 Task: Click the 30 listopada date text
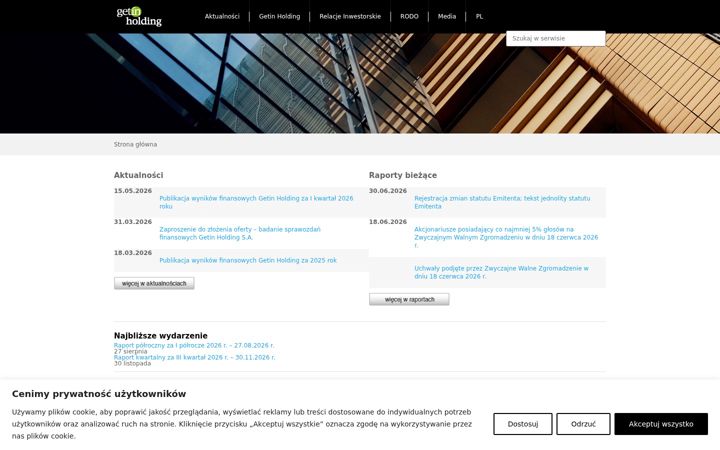tap(132, 363)
